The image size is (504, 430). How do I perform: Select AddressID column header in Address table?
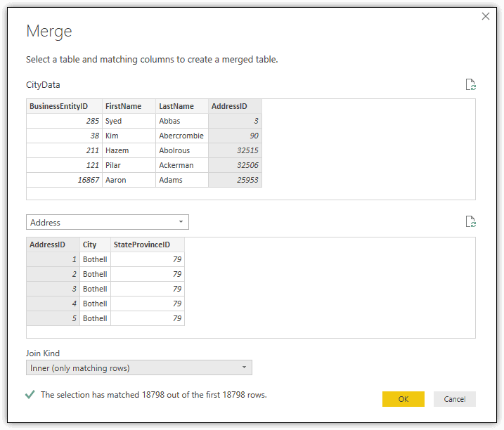[53, 245]
